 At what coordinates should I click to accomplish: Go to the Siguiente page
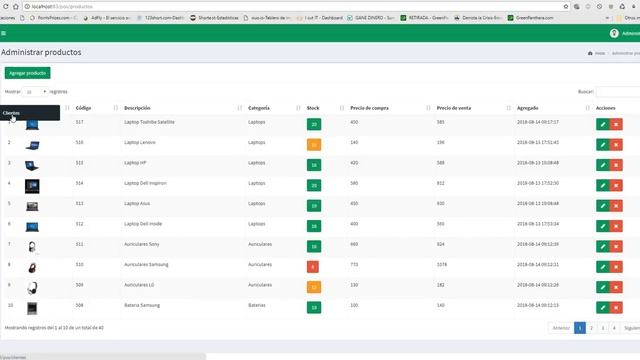[631, 328]
